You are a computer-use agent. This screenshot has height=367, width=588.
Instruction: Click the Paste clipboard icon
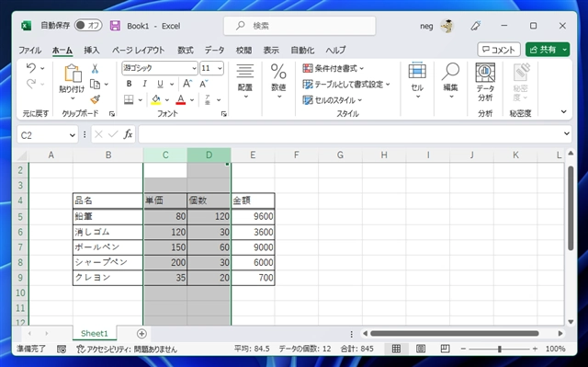[73, 74]
